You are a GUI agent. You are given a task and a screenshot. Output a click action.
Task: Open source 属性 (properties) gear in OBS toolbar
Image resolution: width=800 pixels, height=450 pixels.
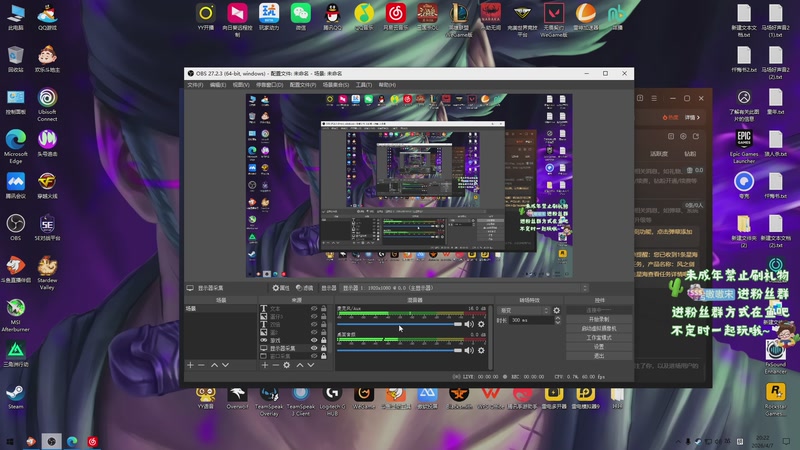[x=281, y=288]
